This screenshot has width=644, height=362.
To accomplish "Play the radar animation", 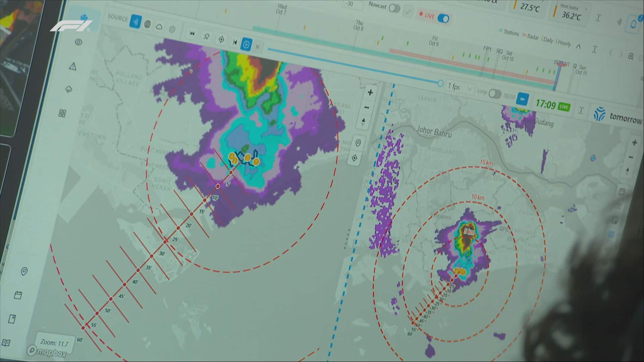I will [247, 44].
